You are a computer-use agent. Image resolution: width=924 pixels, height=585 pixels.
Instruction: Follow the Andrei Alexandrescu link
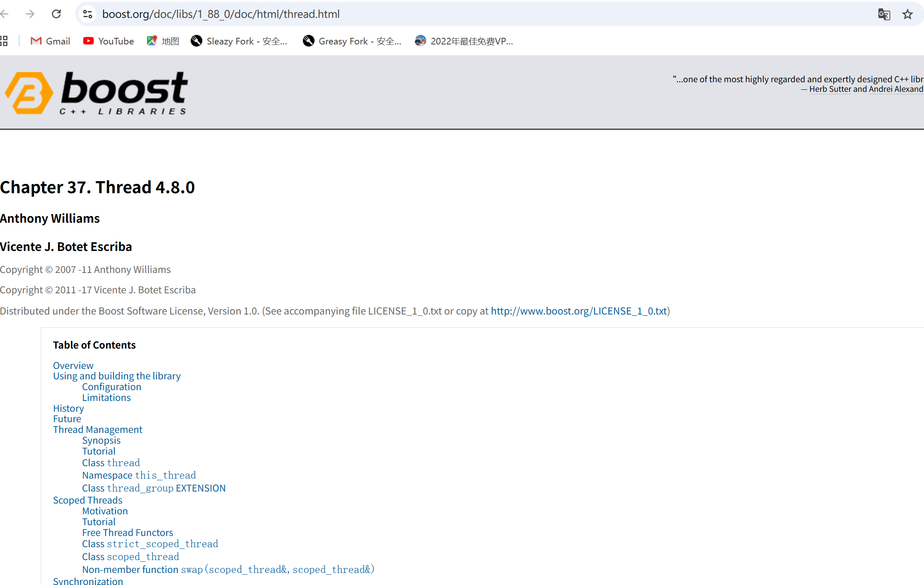point(896,89)
